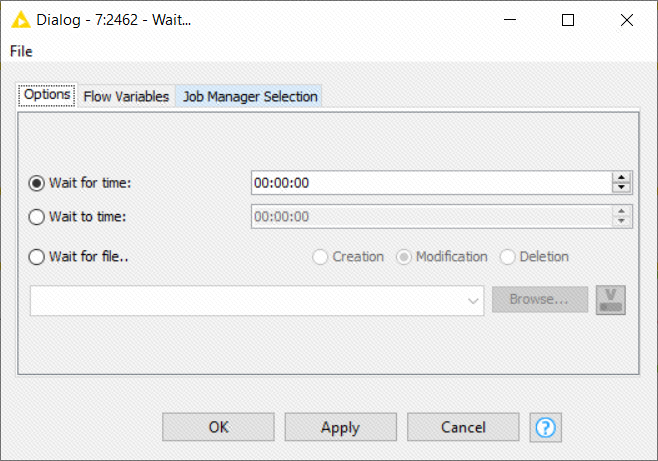The image size is (658, 461).
Task: Click the flow variable icon beside Browse
Action: tap(610, 300)
